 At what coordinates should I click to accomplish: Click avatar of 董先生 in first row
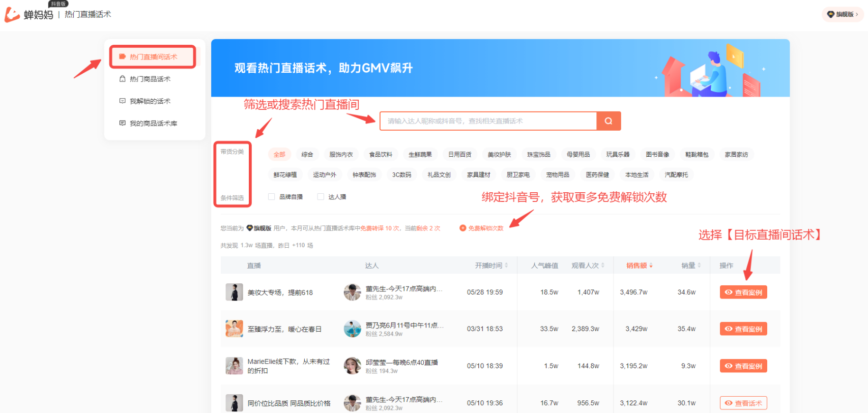352,292
